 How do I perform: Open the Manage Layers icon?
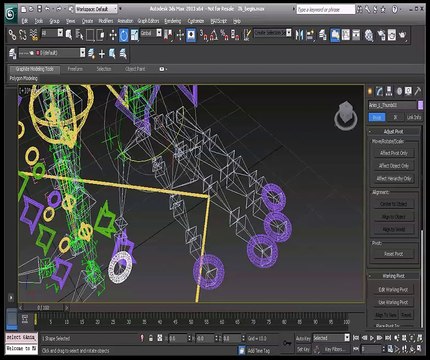pyautogui.click(x=323, y=35)
